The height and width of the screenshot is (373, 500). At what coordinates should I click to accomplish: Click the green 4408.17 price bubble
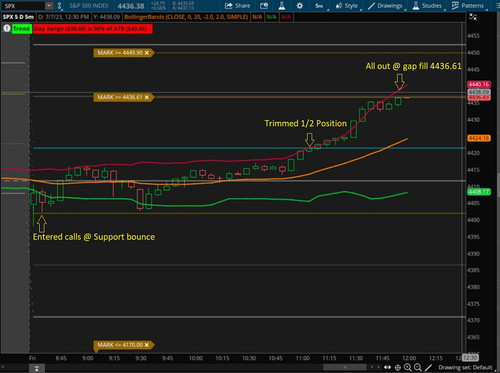pyautogui.click(x=479, y=192)
